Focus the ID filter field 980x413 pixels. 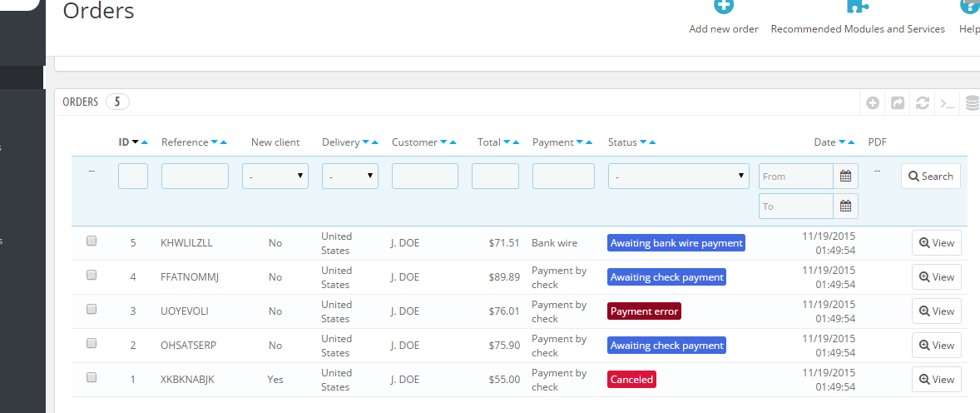133,177
